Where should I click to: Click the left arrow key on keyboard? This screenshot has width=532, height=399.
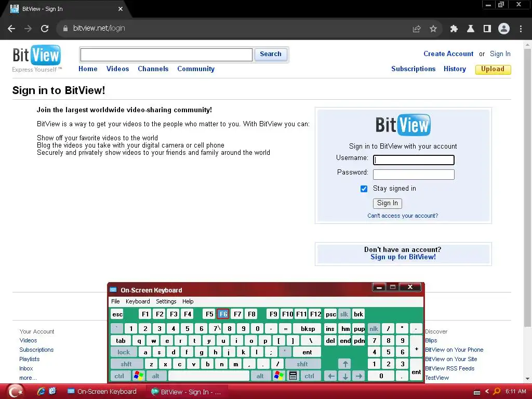331,376
